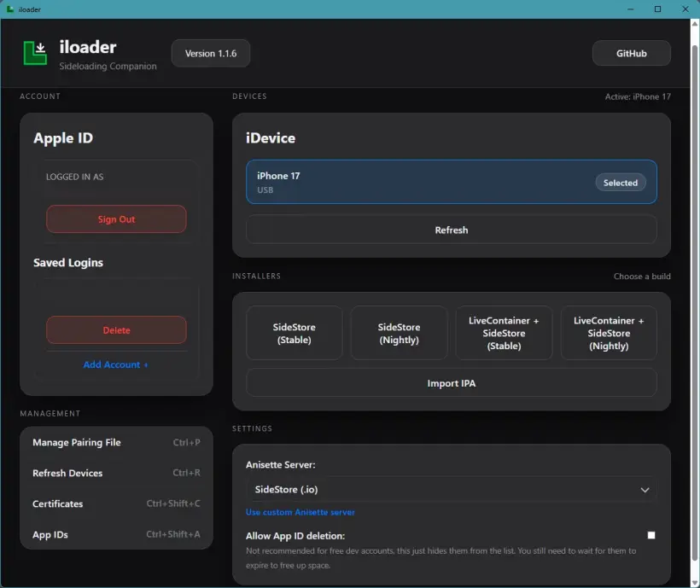Click the Active: iPhone 17 status text

click(x=638, y=96)
